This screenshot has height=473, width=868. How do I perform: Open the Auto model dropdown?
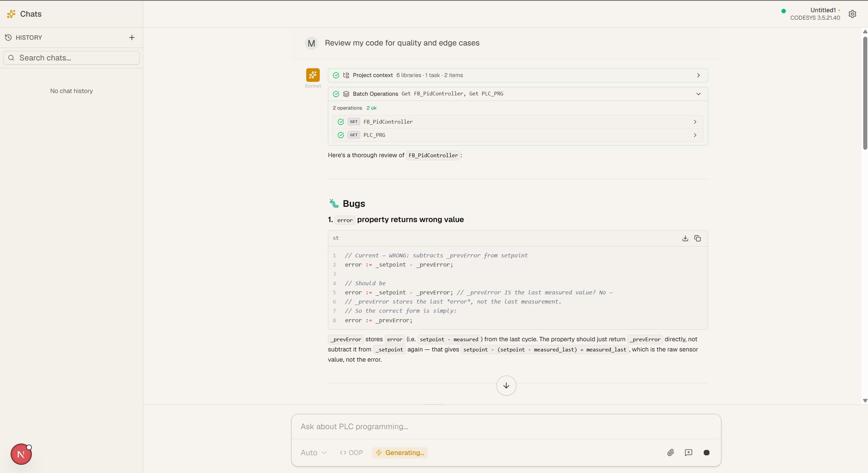pos(314,453)
